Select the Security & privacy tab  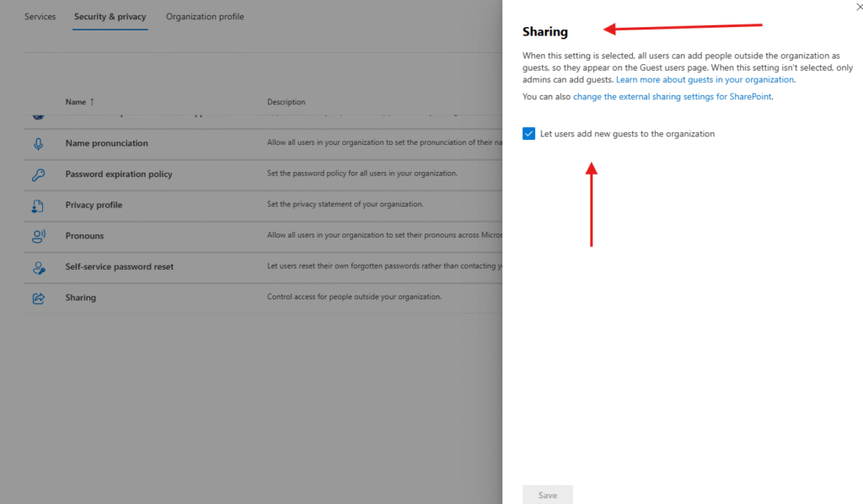(110, 17)
